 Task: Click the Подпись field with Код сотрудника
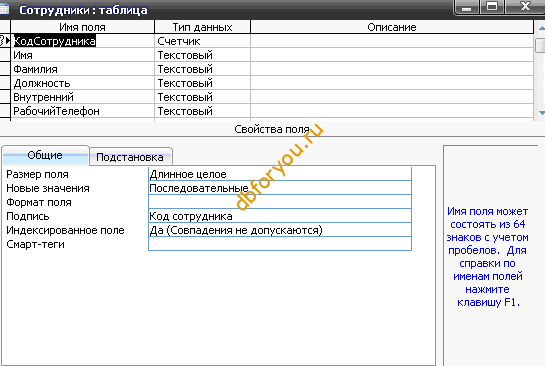[x=280, y=216]
